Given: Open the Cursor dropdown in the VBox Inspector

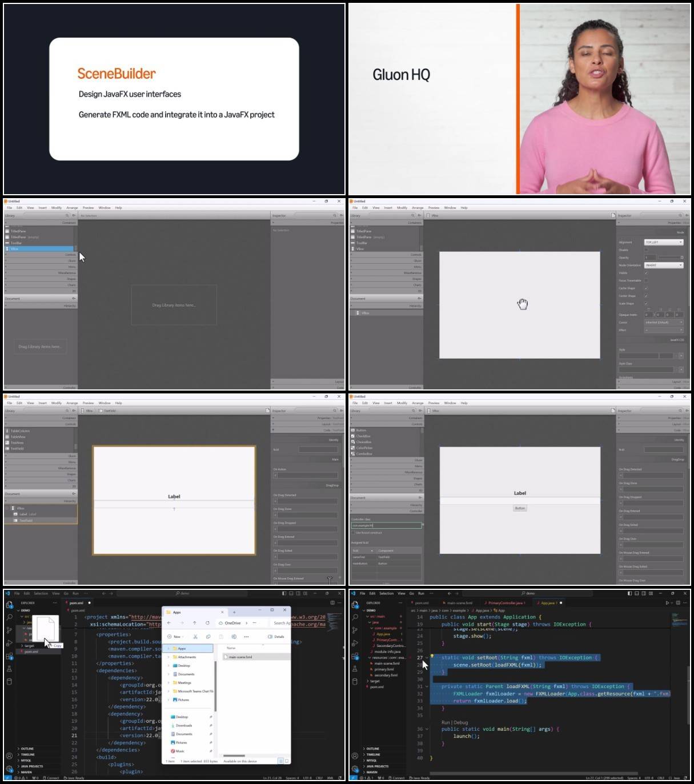Looking at the screenshot, I should coord(664,323).
